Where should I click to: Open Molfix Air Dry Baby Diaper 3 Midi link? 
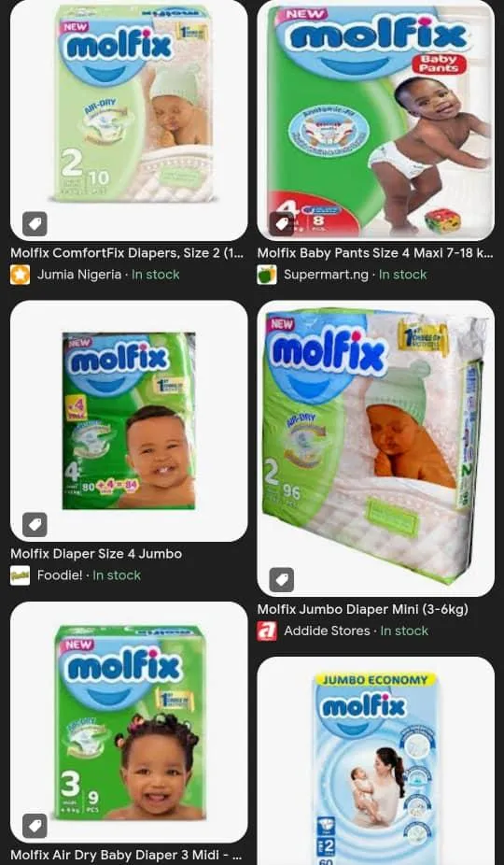click(x=126, y=856)
